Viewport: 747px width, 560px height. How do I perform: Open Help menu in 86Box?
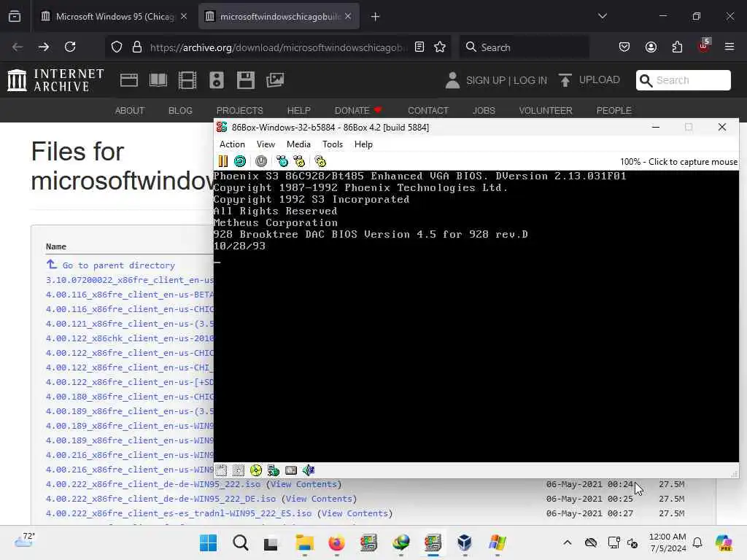click(363, 144)
